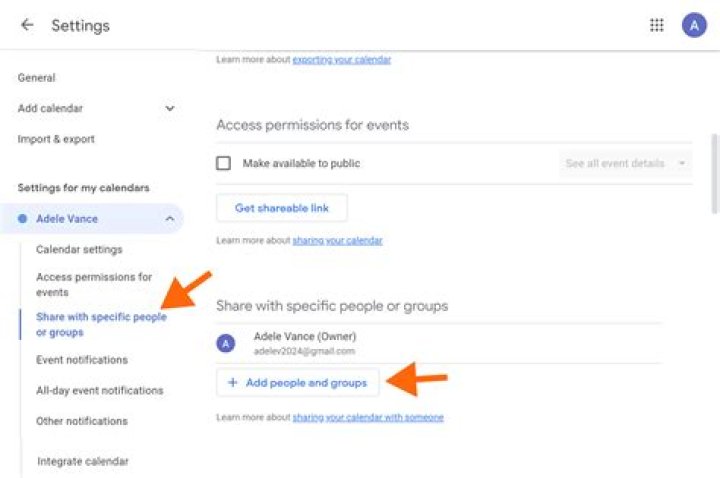Click Adele Vance owner avatar in the share list
Screen dimensions: 720x478
click(x=225, y=343)
